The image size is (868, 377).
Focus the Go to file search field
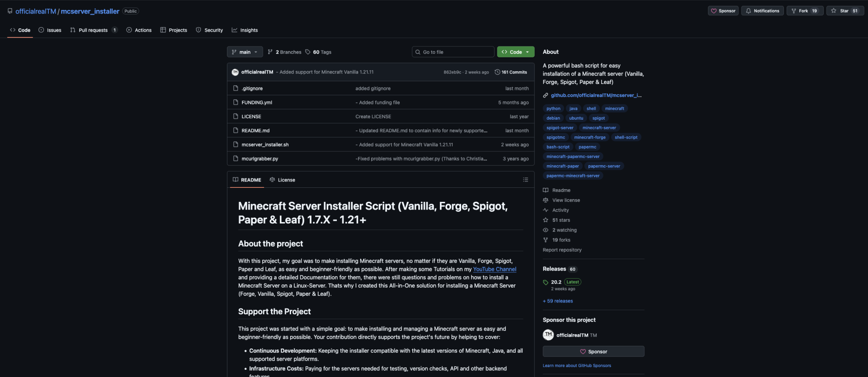pyautogui.click(x=453, y=52)
